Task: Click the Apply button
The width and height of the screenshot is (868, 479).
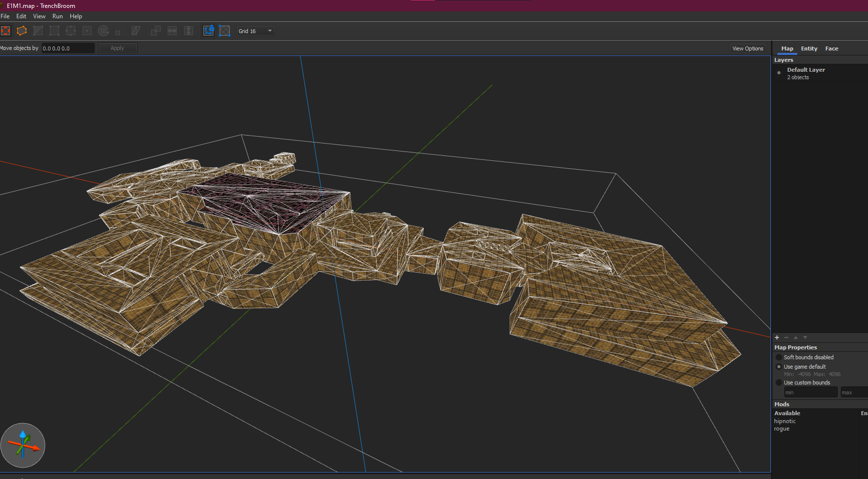Action: [117, 48]
